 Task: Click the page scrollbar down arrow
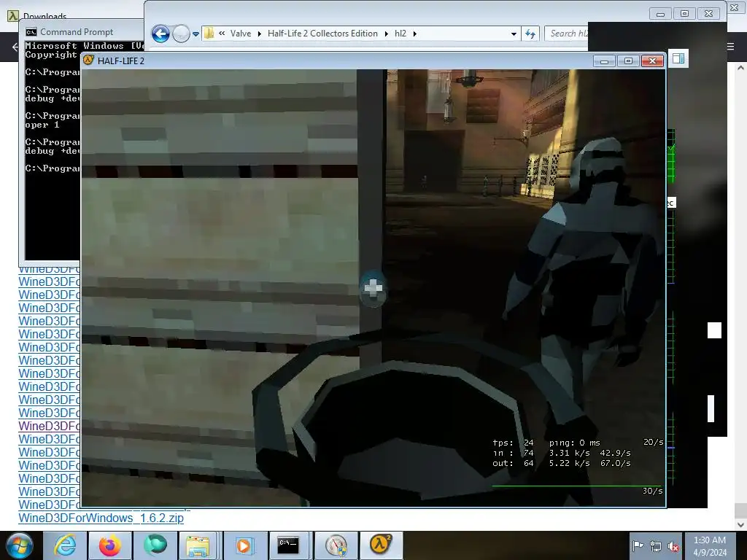coord(740,524)
